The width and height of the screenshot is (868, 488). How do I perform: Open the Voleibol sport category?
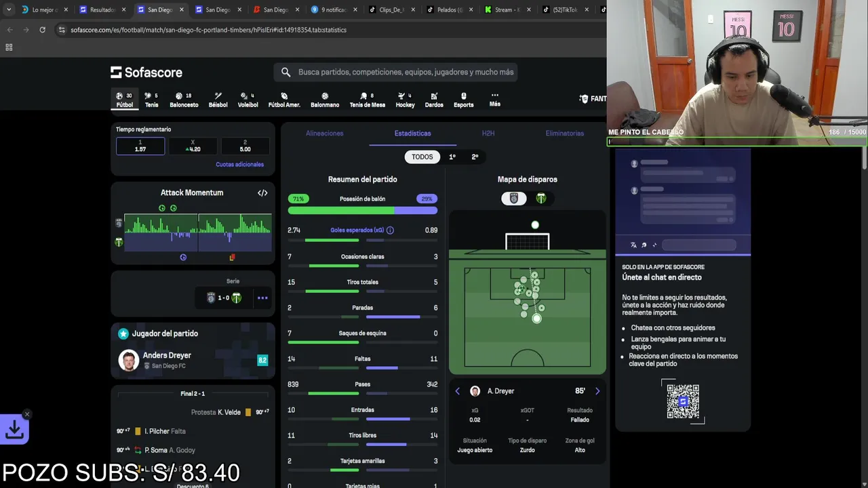tap(248, 100)
